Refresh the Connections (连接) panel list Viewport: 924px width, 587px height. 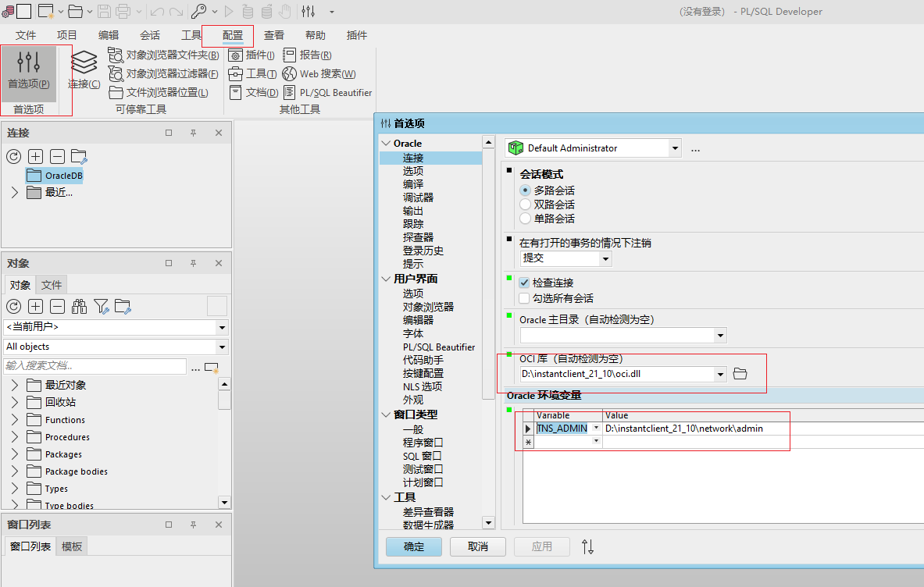pyautogui.click(x=13, y=157)
